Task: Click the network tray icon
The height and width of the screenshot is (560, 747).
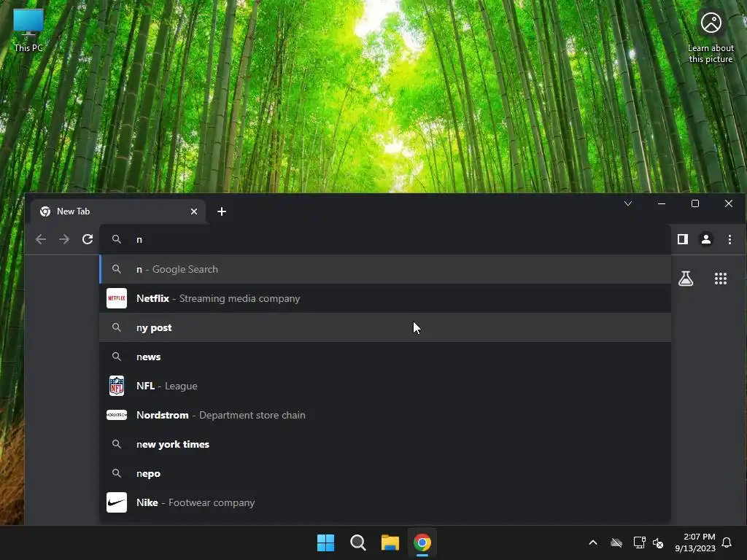Action: pyautogui.click(x=639, y=542)
